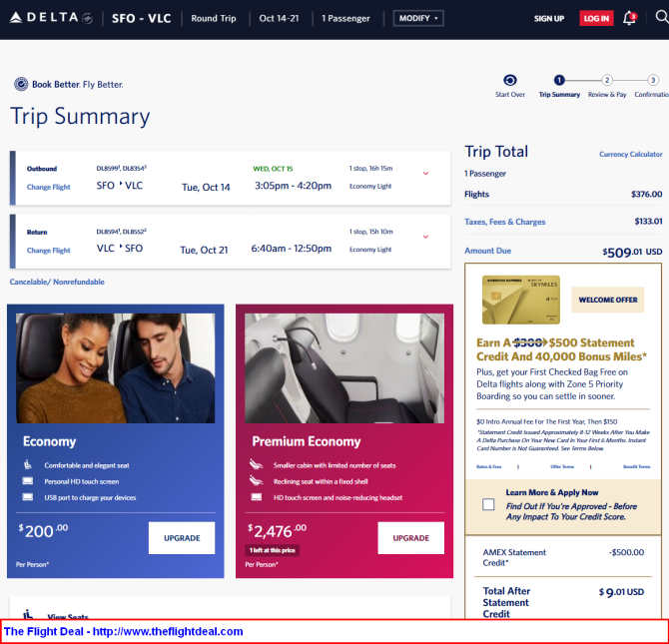Click Economy comfortable seat icon
The image size is (669, 644).
click(x=28, y=464)
